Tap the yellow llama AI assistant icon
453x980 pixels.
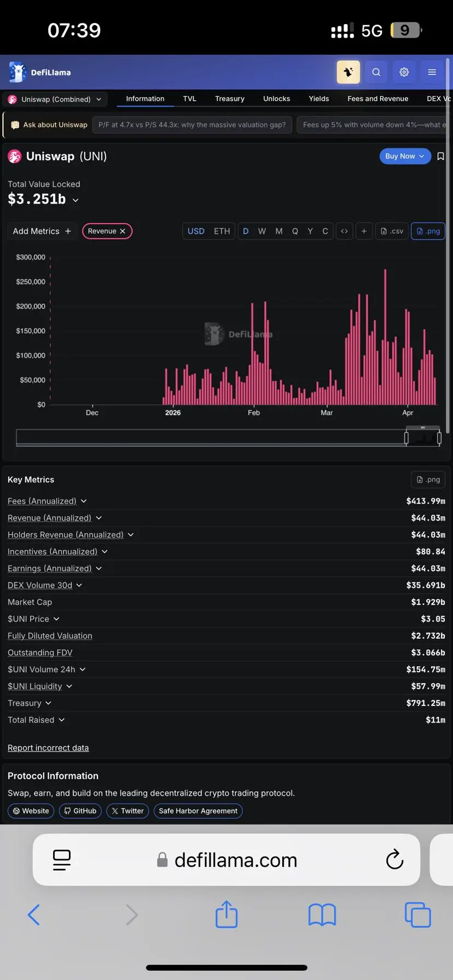click(x=349, y=72)
